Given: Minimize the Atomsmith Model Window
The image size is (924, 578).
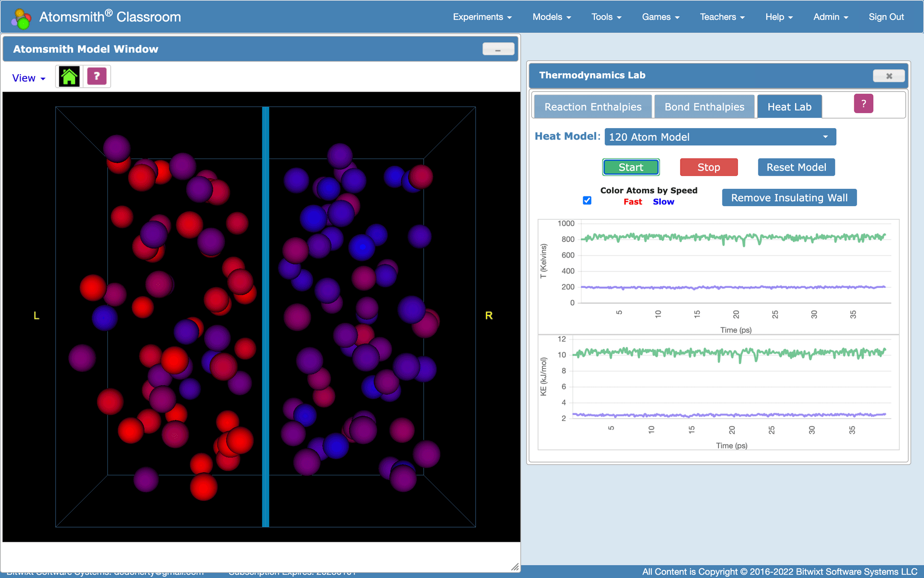Looking at the screenshot, I should click(x=498, y=49).
